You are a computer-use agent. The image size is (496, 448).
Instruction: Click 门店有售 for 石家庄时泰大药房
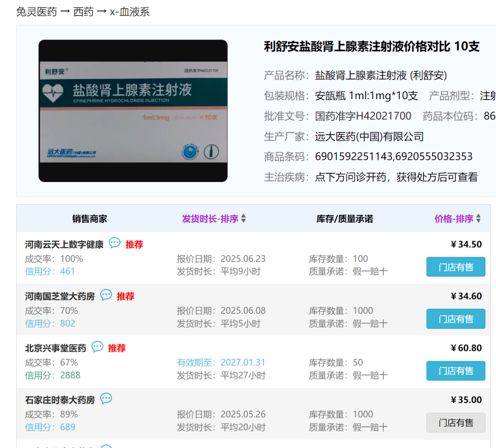tap(456, 422)
